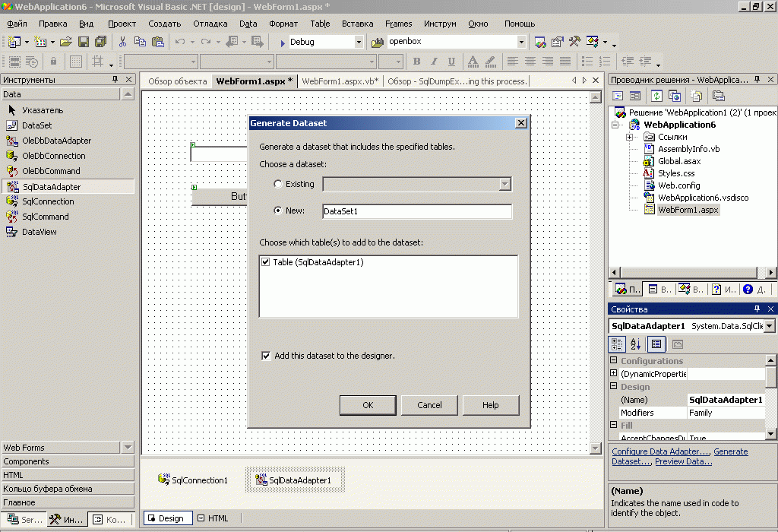Click the Preview Data link
The width and height of the screenshot is (778, 532).
(683, 461)
